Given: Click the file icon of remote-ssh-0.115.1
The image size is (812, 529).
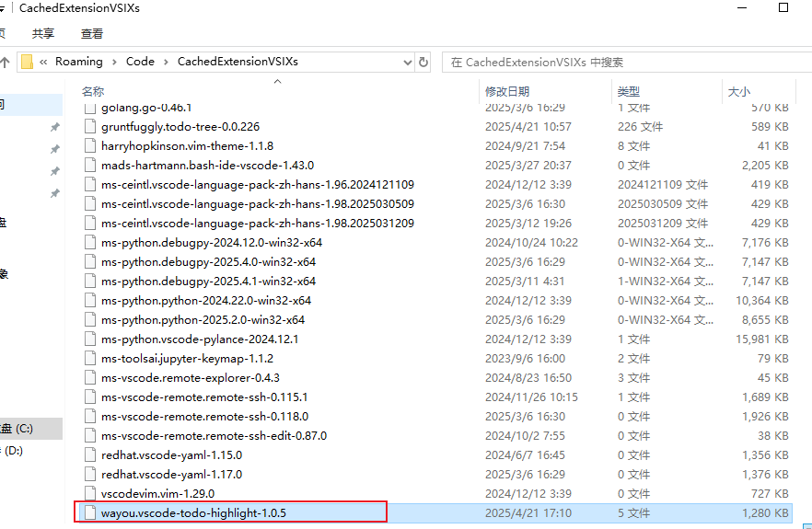Looking at the screenshot, I should pos(90,397).
